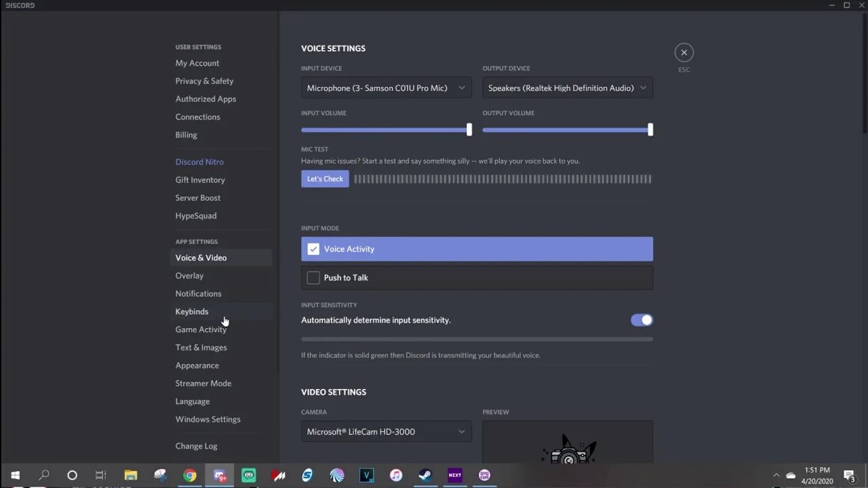Open Steam from the taskbar
868x488 pixels.
point(425,475)
